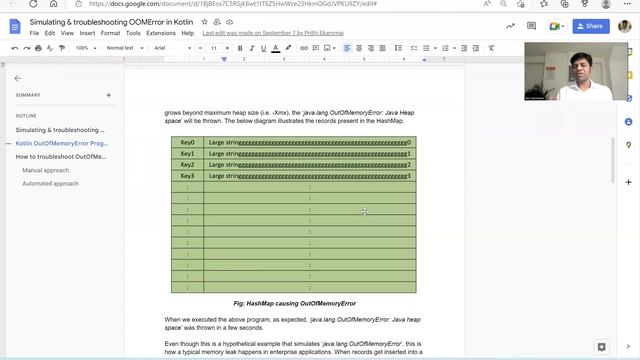Open the text color picker
The height and width of the screenshot is (360, 640).
coord(276,48)
